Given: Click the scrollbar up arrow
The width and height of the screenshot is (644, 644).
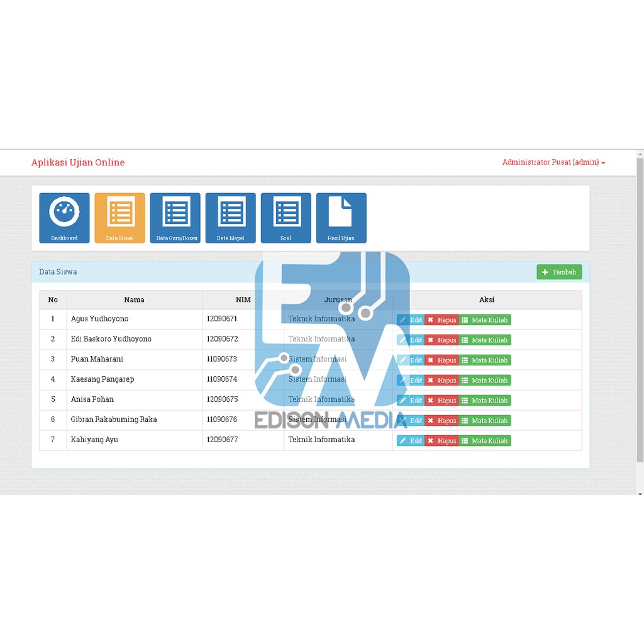Looking at the screenshot, I should [640, 154].
